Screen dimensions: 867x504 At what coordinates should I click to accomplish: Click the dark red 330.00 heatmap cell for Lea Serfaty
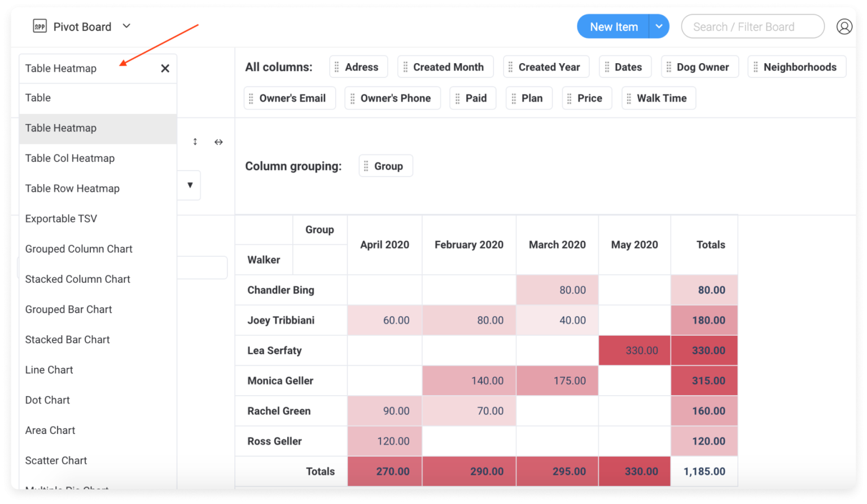tap(634, 350)
